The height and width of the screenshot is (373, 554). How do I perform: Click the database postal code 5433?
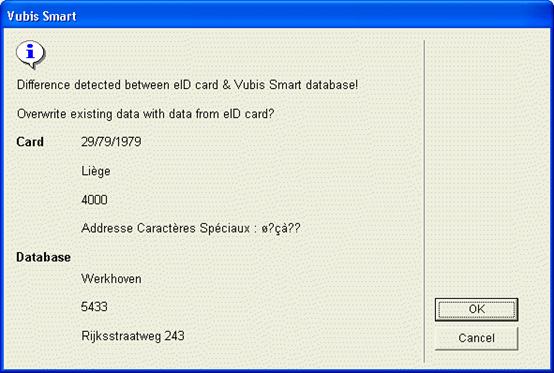(94, 307)
